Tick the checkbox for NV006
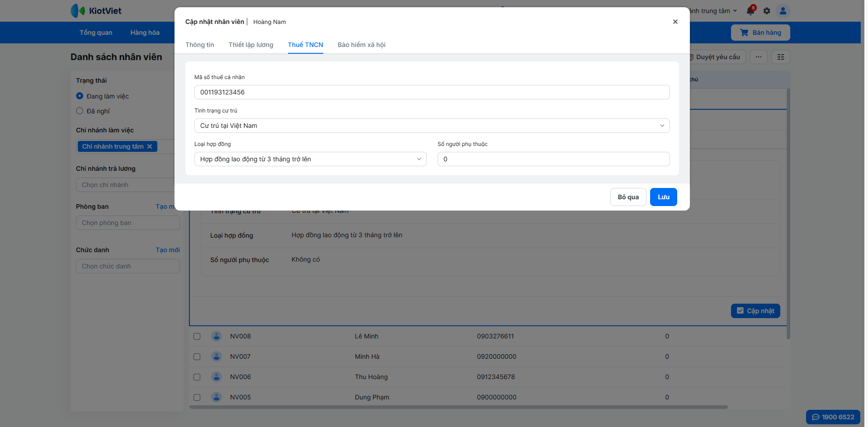The width and height of the screenshot is (868, 427). click(x=197, y=377)
